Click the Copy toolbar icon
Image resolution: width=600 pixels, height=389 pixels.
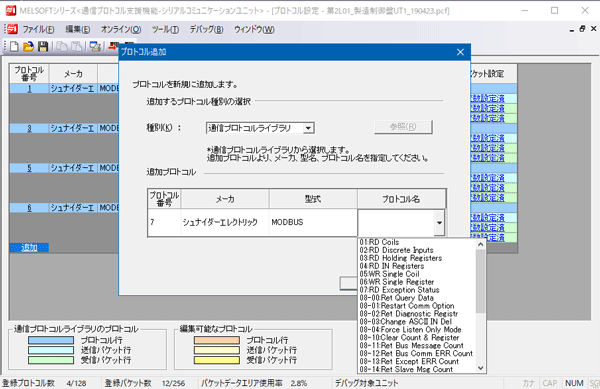pyautogui.click(x=62, y=47)
